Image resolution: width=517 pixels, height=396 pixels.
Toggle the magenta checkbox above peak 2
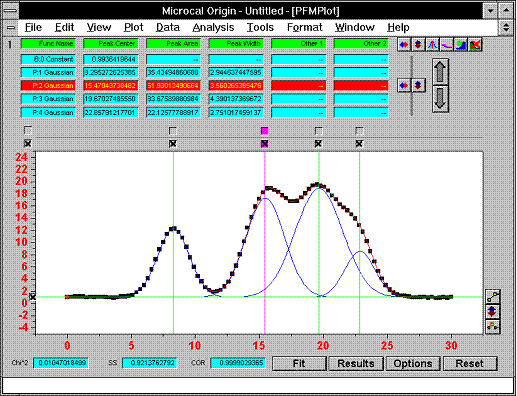pos(264,131)
